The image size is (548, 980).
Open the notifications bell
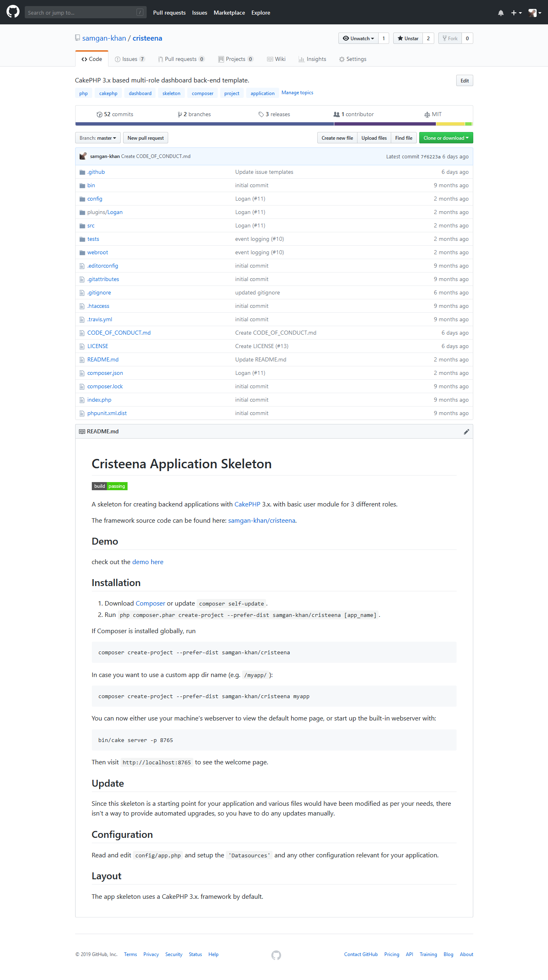(x=500, y=13)
